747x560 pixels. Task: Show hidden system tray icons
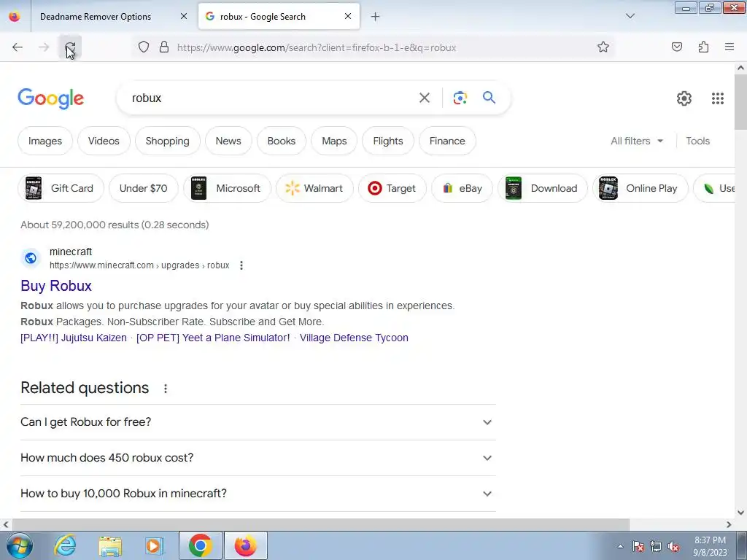coord(620,547)
